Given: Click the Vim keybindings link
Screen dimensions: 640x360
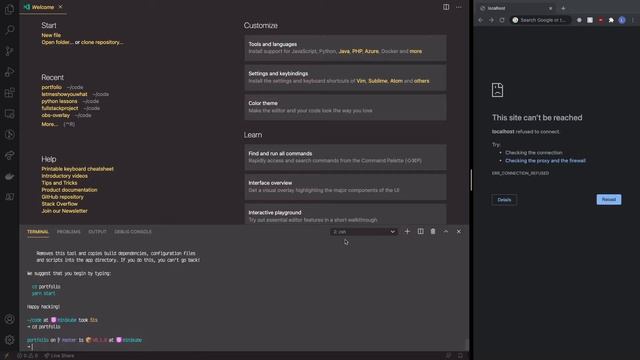Looking at the screenshot, I should coord(361,81).
